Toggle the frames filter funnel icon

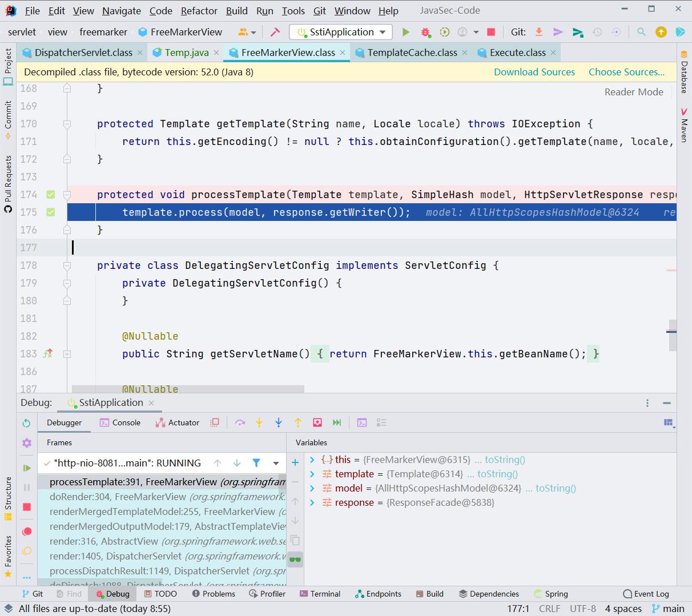pos(256,463)
